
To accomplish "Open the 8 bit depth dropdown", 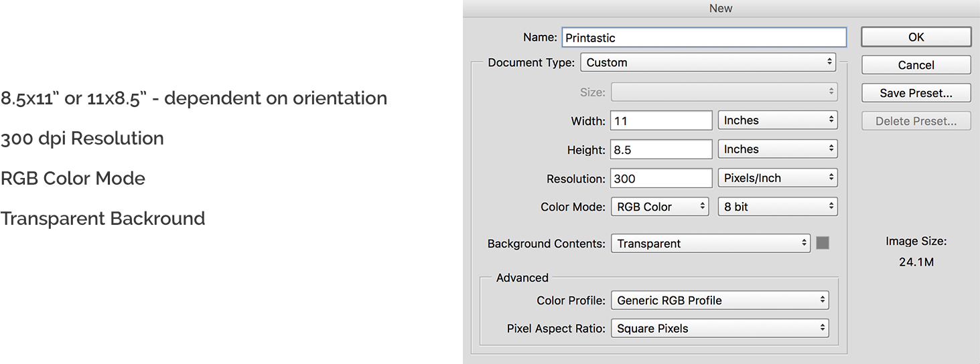I will coord(778,207).
